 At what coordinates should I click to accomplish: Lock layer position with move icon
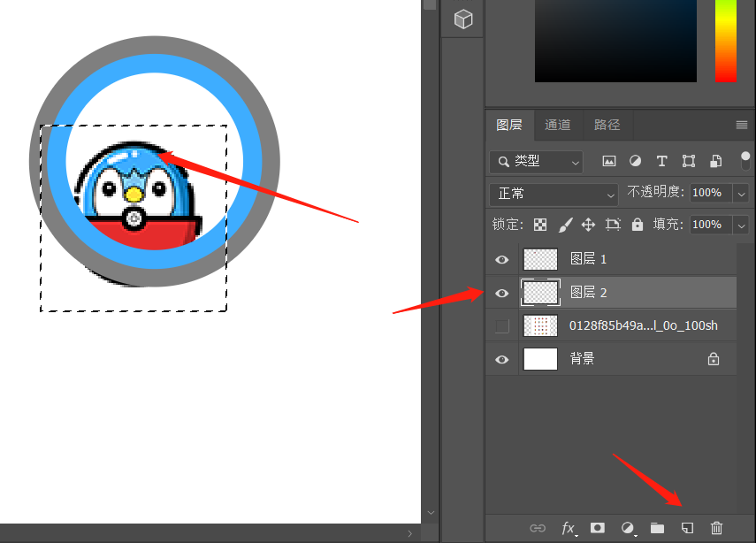tap(588, 225)
